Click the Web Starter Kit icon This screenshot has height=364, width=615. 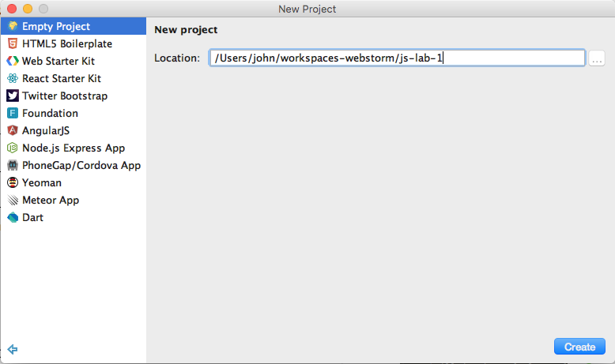13,61
